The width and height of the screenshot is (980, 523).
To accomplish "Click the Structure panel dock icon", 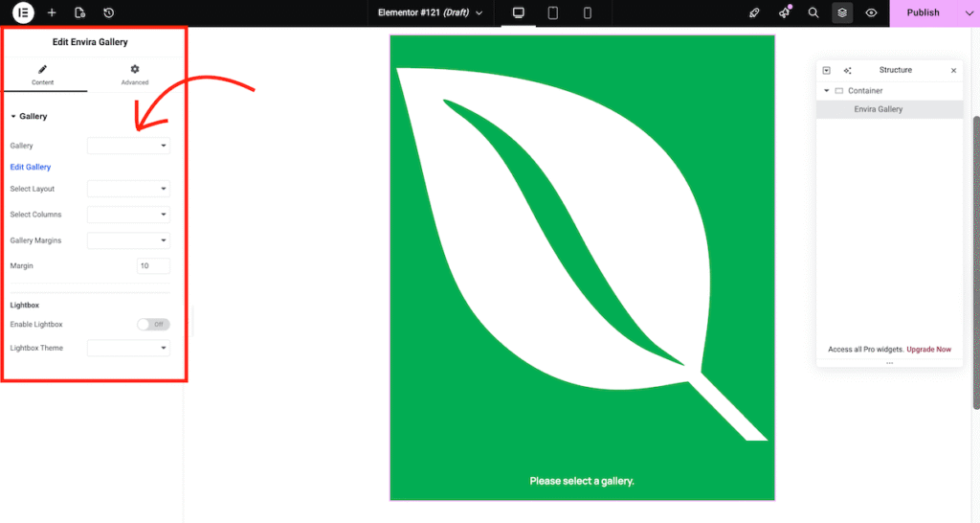I will 826,70.
